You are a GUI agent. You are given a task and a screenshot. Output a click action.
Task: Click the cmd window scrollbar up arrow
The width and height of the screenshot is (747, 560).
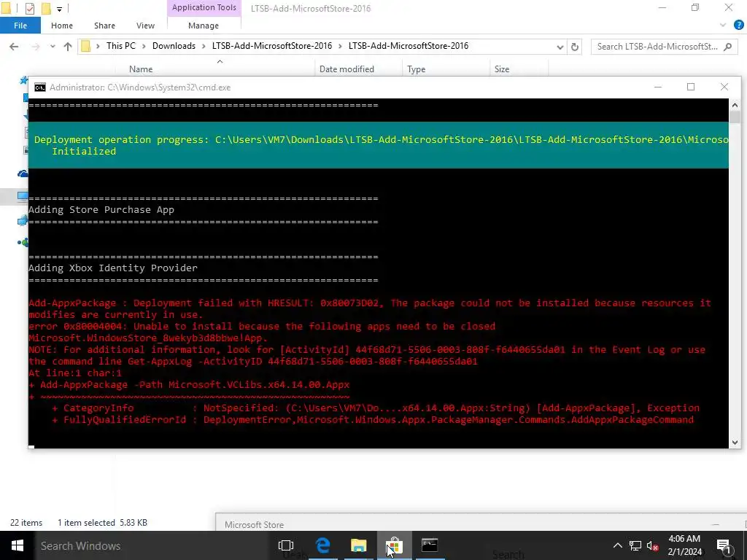point(735,105)
